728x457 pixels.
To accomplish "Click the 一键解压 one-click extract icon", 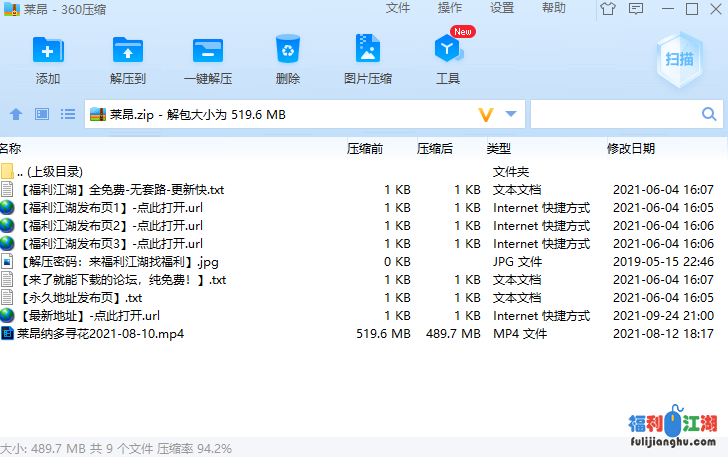I will click(208, 60).
